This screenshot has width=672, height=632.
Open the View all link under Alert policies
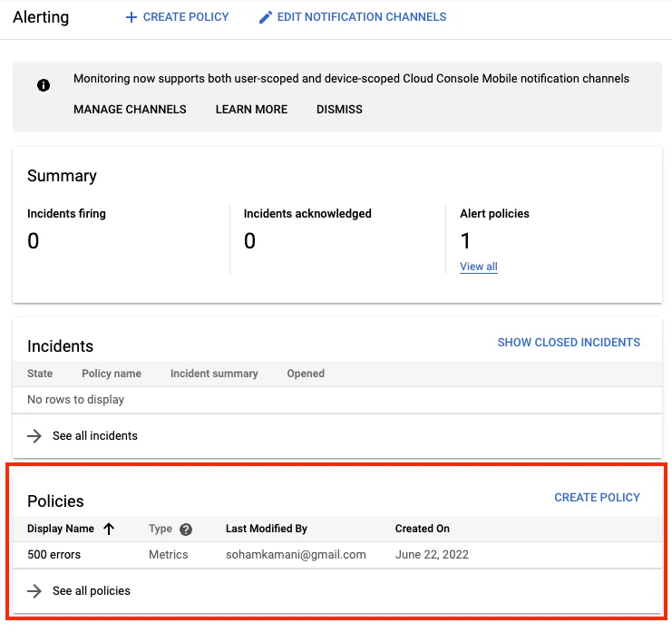click(x=479, y=267)
